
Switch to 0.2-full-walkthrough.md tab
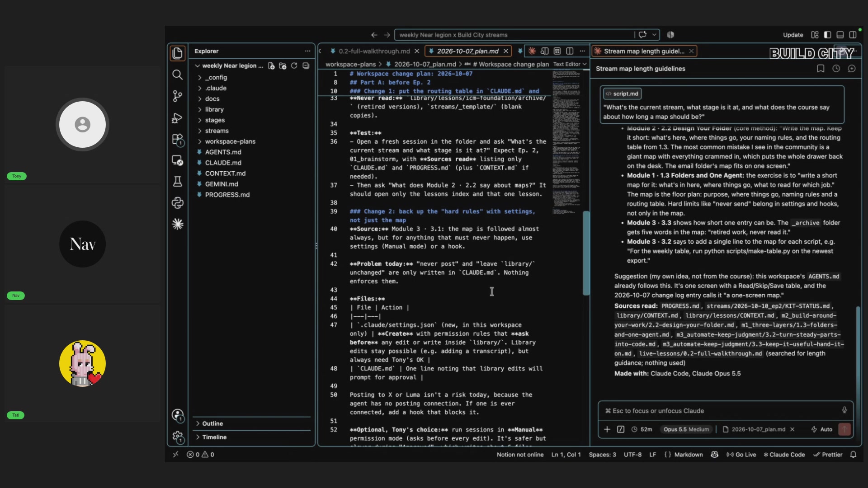[x=374, y=51]
